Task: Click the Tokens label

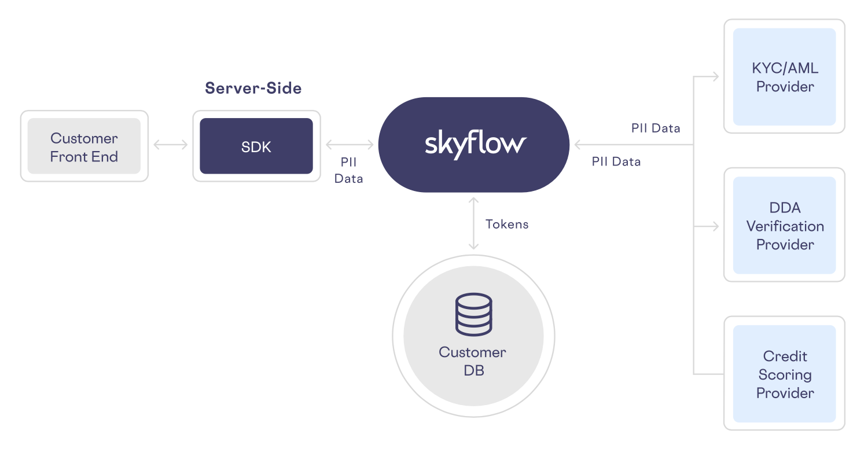Action: [507, 225]
